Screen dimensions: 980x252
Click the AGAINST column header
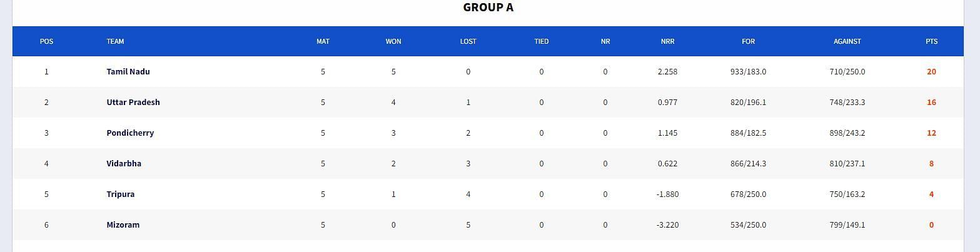(x=847, y=41)
